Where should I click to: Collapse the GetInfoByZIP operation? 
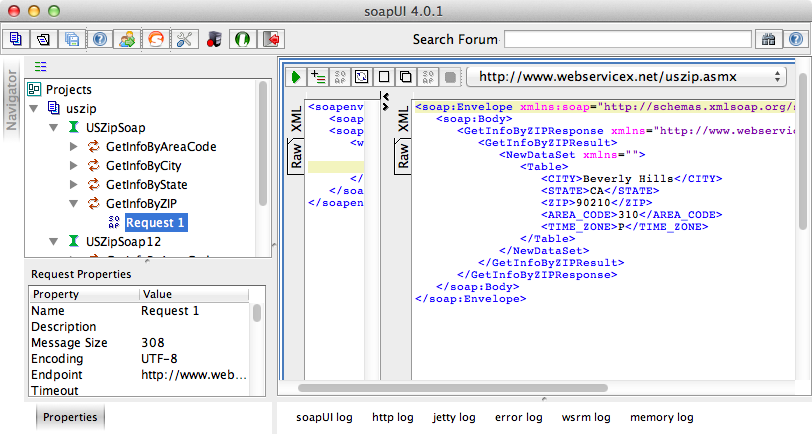[x=74, y=204]
